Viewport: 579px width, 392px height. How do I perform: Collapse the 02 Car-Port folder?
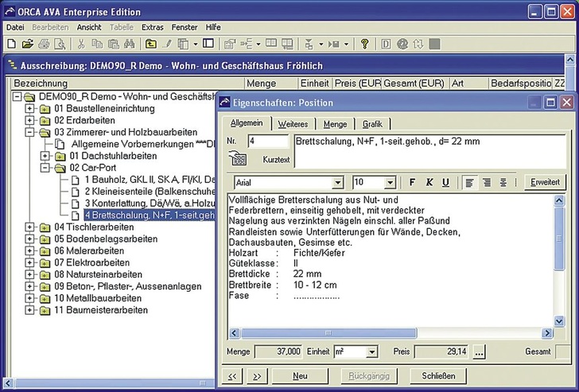pos(45,168)
